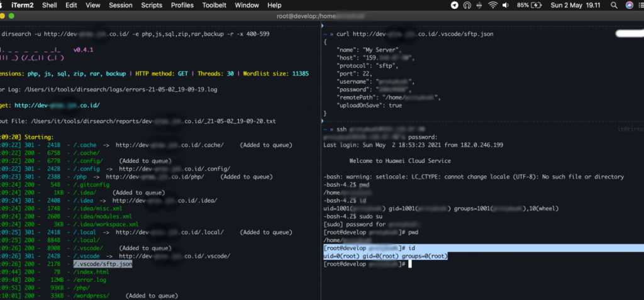
Task: Click the 'Wordlist size: 11385' text
Action: coord(275,74)
